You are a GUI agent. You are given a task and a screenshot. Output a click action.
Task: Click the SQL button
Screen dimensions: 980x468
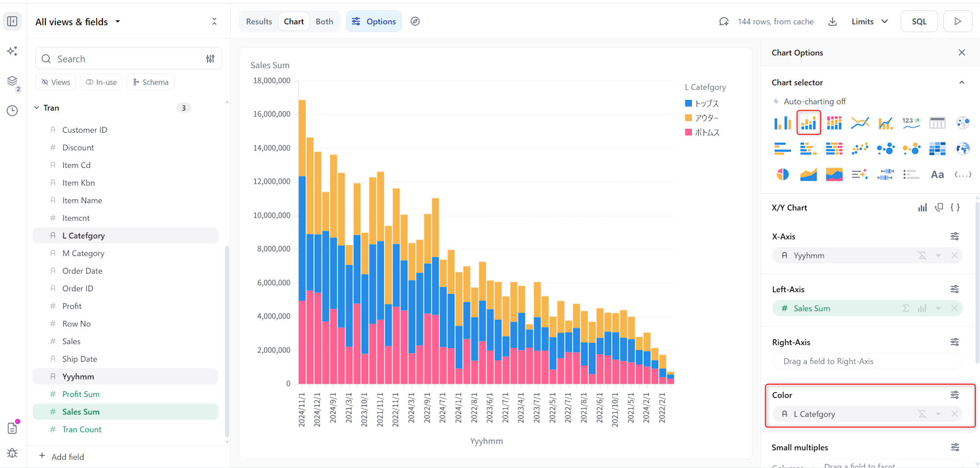click(x=919, y=22)
